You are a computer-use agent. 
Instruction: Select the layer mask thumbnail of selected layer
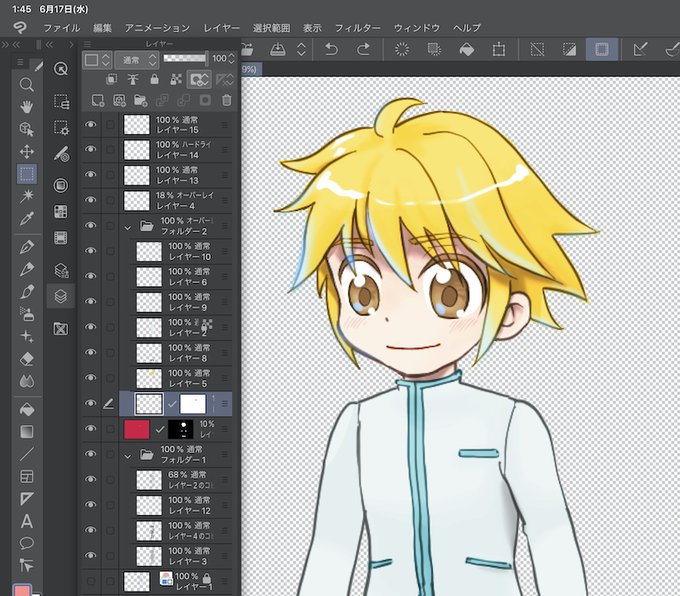193,404
